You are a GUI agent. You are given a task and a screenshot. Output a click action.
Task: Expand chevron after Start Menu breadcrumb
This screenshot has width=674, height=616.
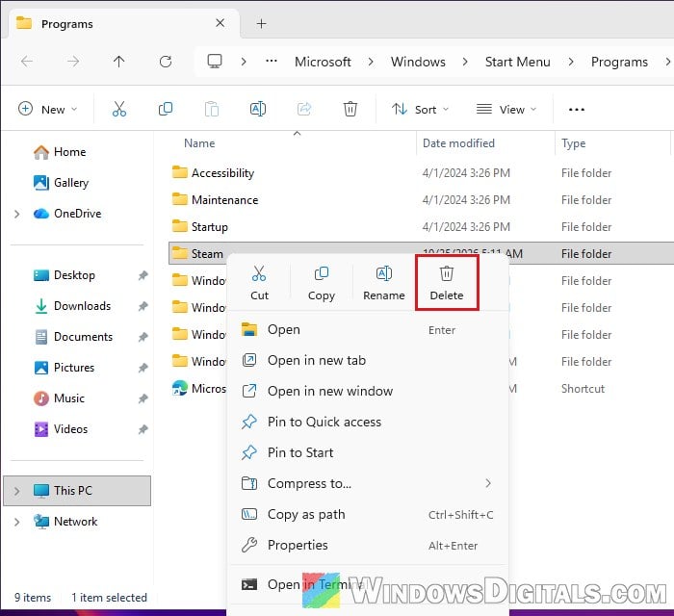pos(570,62)
